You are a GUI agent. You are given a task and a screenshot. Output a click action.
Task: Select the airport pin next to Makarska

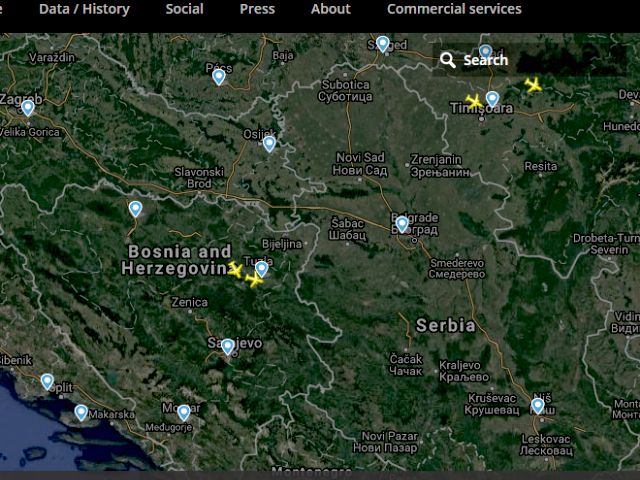(81, 413)
